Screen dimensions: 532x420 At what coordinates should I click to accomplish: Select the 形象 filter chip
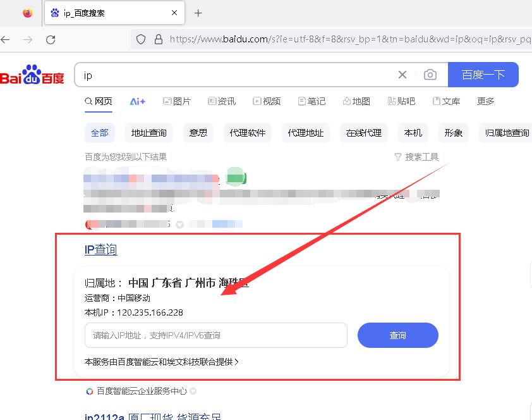point(453,133)
